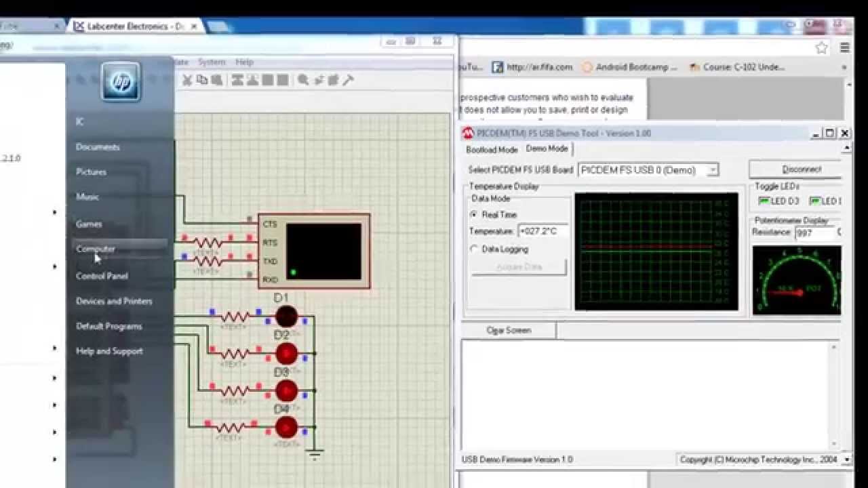
Task: Click LED D2 in the schematic
Action: pyautogui.click(x=286, y=354)
